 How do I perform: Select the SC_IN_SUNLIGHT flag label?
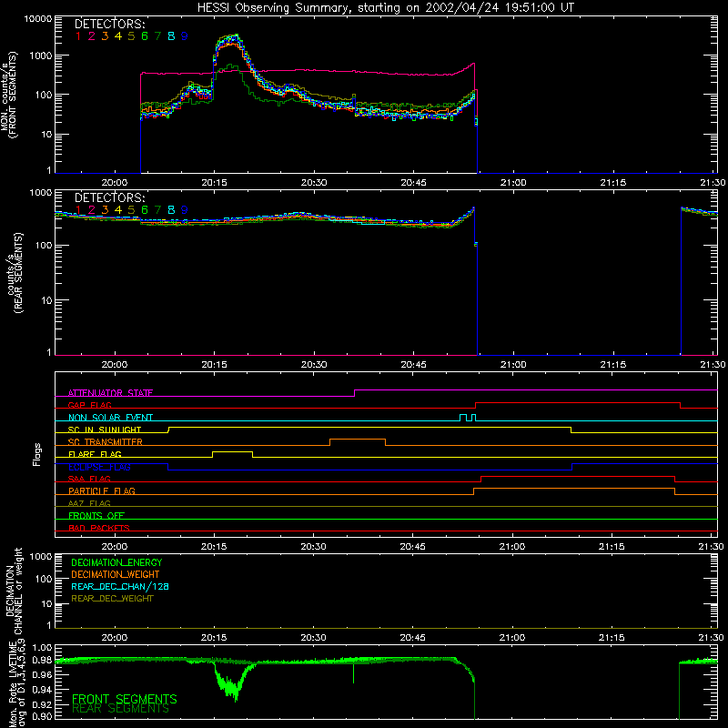[105, 430]
